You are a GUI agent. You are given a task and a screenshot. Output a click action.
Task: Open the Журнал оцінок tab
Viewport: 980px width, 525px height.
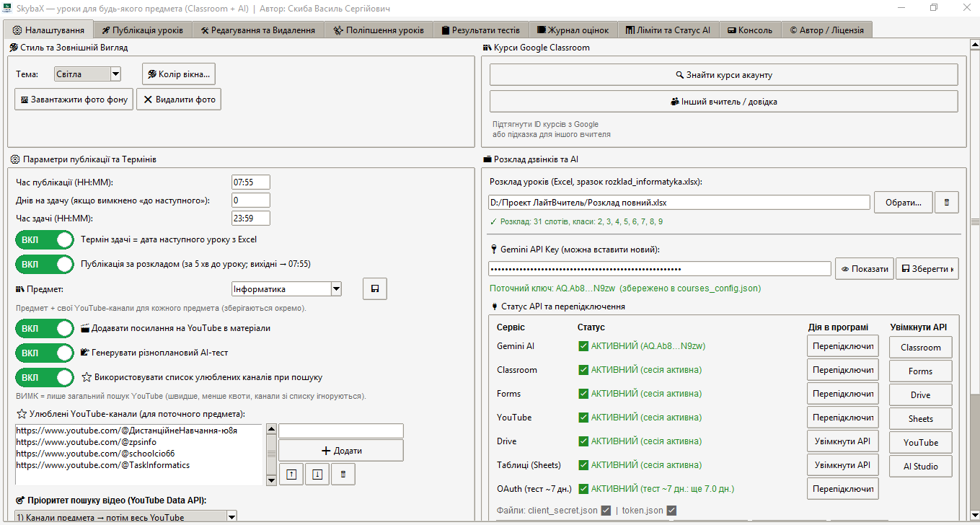(573, 30)
